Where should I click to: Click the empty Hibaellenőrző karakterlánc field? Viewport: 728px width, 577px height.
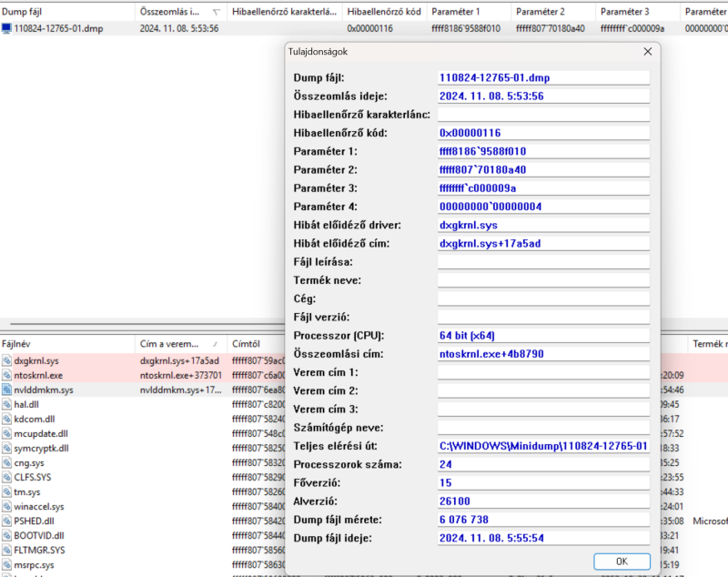click(x=543, y=115)
